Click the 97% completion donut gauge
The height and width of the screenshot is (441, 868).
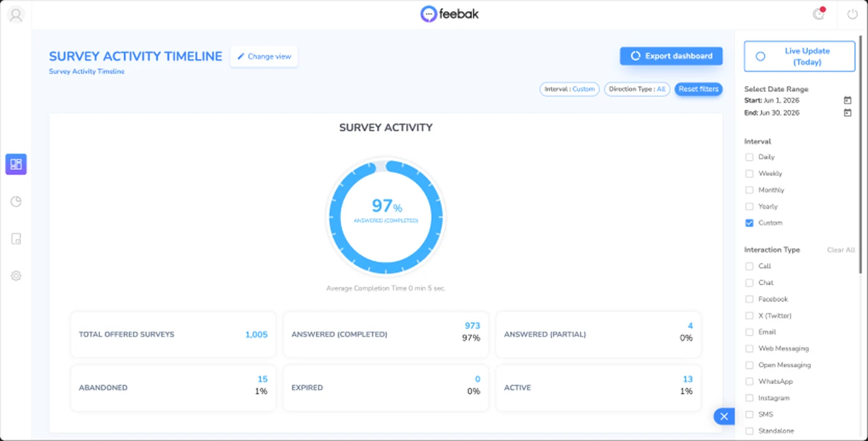(386, 217)
